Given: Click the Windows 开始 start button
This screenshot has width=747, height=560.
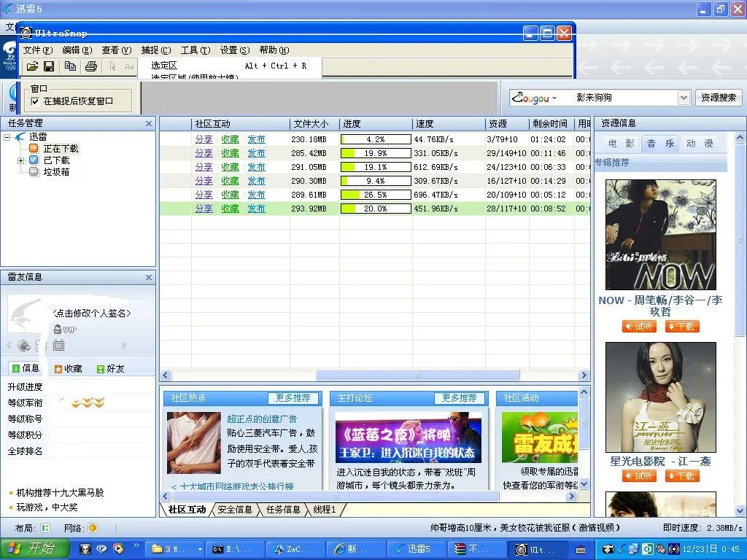Looking at the screenshot, I should pos(35,549).
